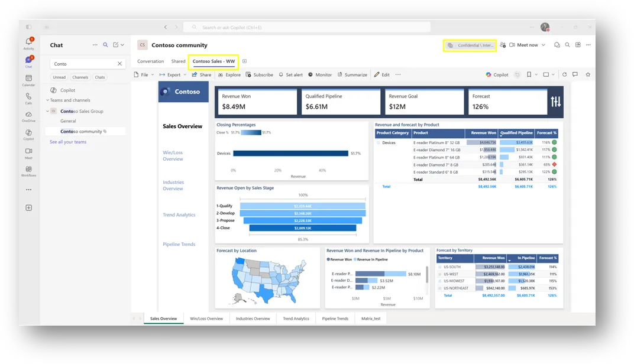Open Calendar from the left rail
634x364 pixels.
coord(29,80)
